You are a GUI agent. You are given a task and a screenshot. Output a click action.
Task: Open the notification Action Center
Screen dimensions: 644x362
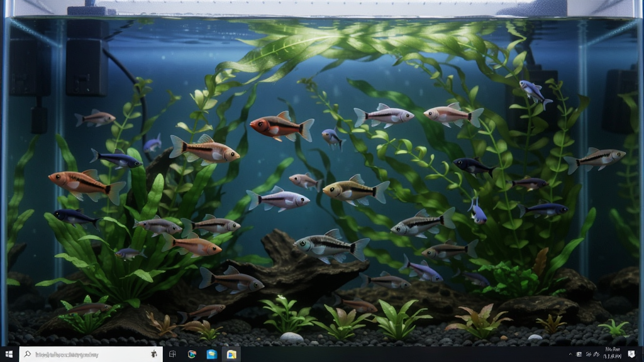[x=631, y=354]
